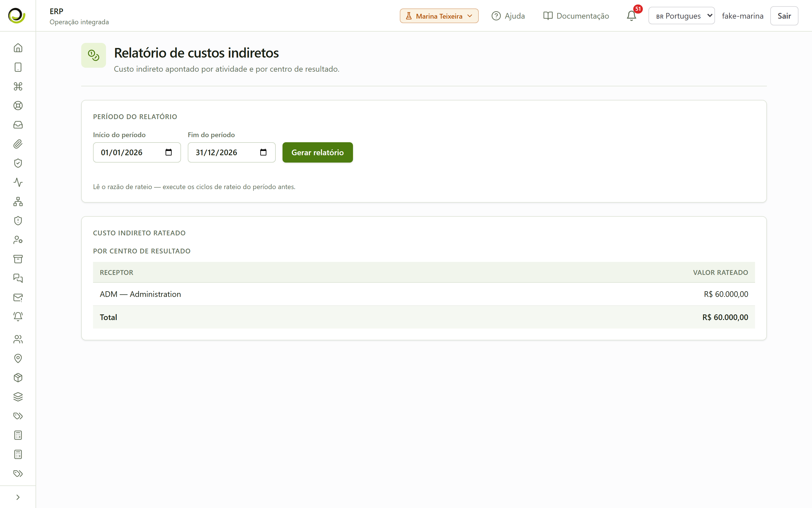The height and width of the screenshot is (508, 812).
Task: Open the shield check sidebar icon
Action: 18,163
